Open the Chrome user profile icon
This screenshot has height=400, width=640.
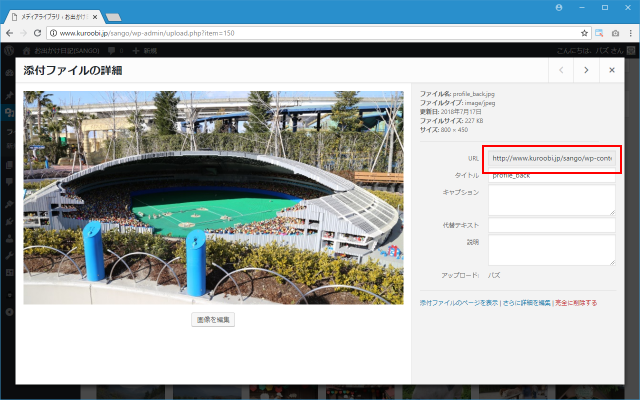tap(559, 7)
